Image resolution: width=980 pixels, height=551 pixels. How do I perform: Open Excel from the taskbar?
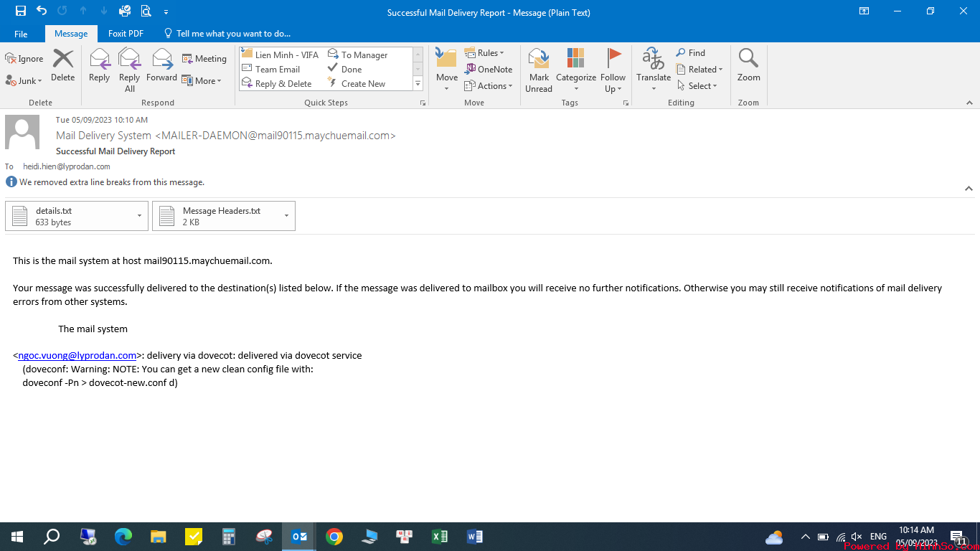(439, 537)
